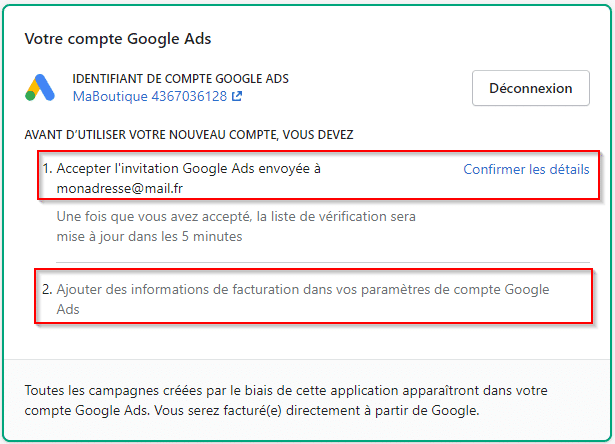Click the monadresse@mail.fr email address
This screenshot has height=444, width=615.
[x=113, y=188]
